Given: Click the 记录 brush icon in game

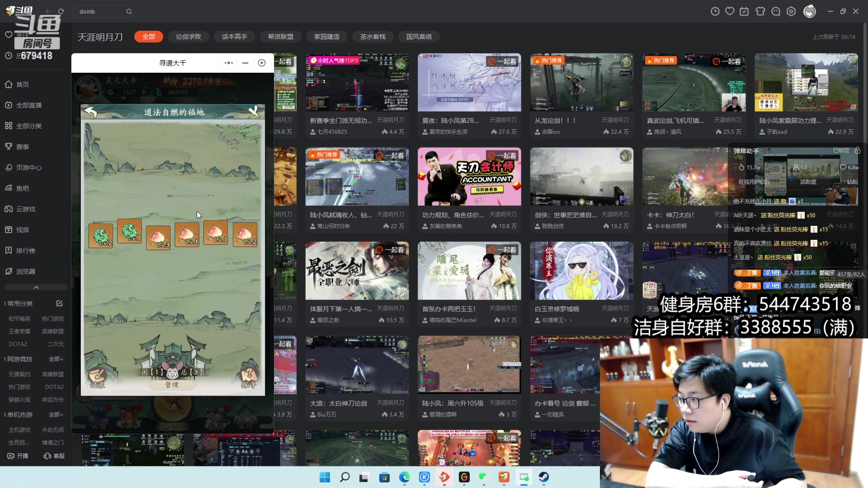Looking at the screenshot, I should (x=97, y=378).
